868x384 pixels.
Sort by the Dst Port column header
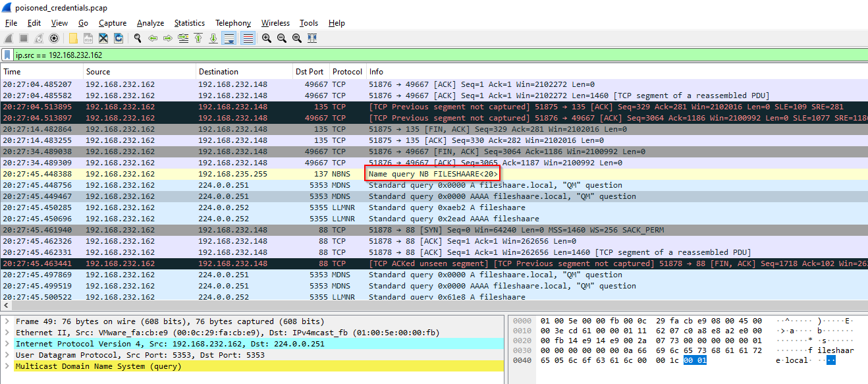pyautogui.click(x=312, y=72)
